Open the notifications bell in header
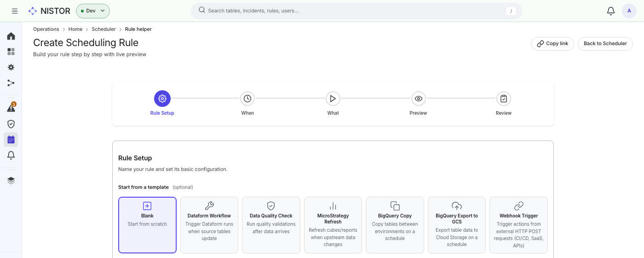644x258 pixels. coord(611,11)
